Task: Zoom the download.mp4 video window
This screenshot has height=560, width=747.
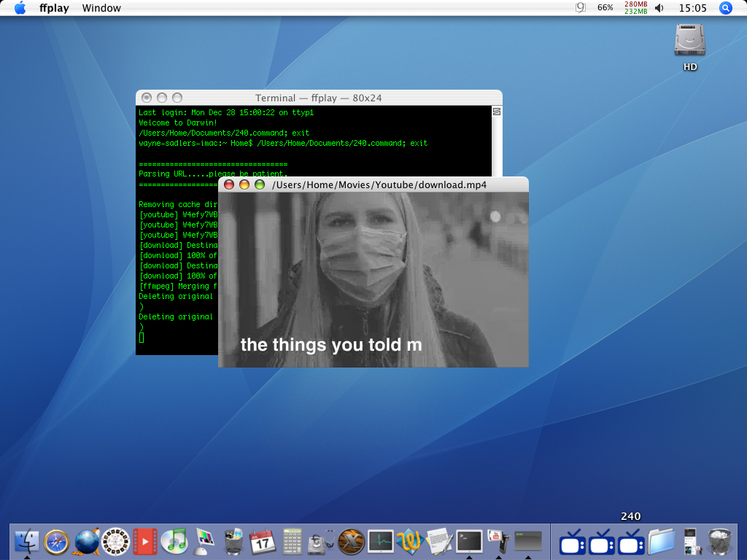Action: (260, 184)
